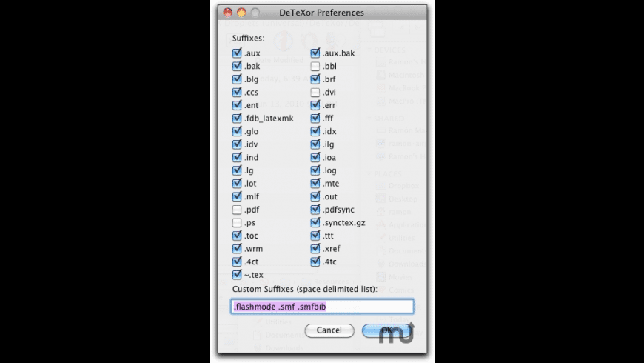
Task: Disable the .idx suffix
Action: tap(315, 131)
